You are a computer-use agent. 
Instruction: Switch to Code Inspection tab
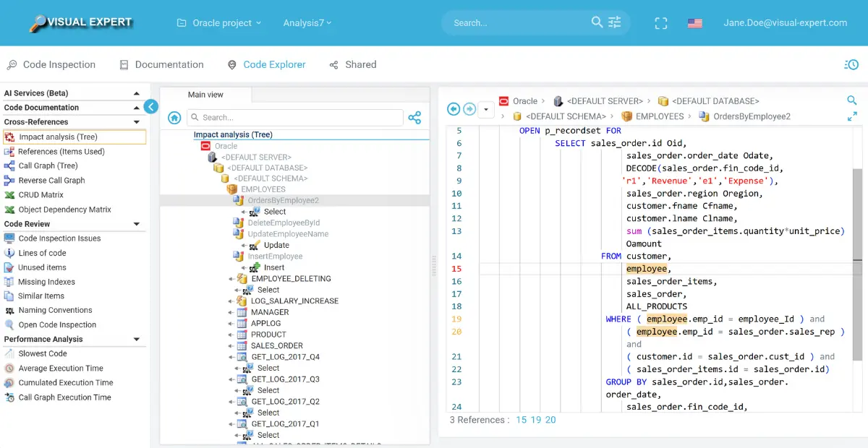tap(51, 64)
